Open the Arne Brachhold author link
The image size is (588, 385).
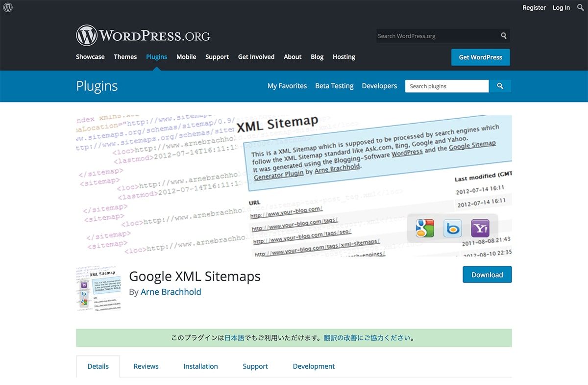click(x=171, y=292)
